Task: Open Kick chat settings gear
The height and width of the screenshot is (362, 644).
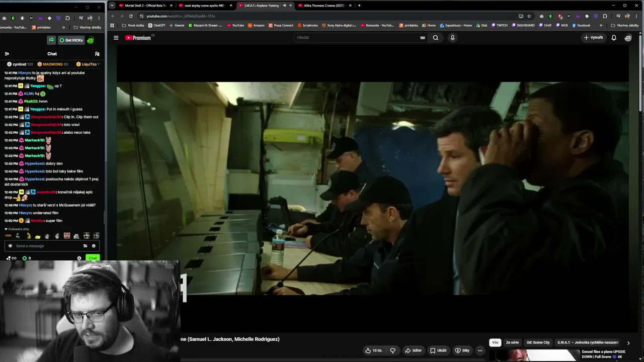Action: click(x=79, y=258)
